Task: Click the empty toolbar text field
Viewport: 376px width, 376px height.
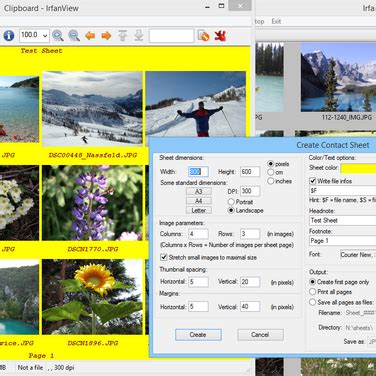Action: click(x=171, y=36)
